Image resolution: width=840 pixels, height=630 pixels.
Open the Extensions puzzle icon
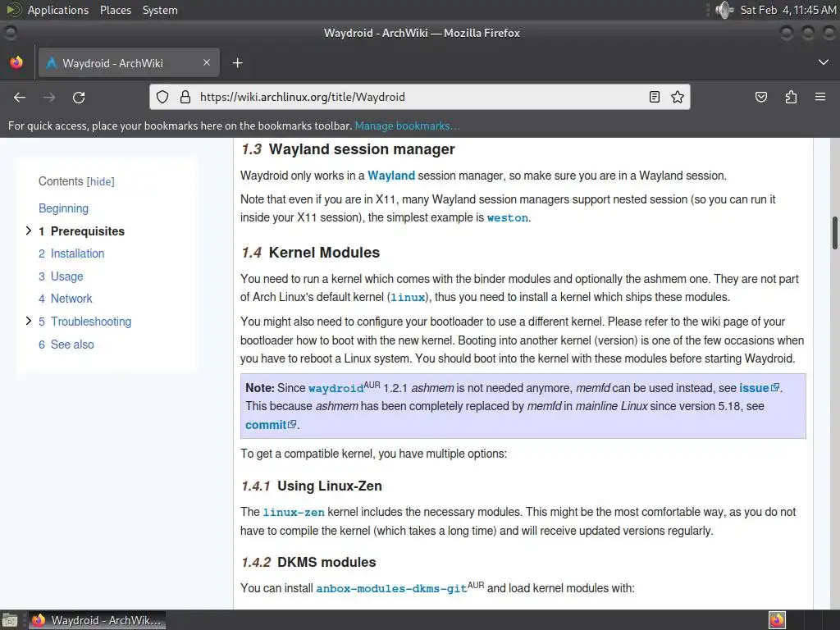pos(792,97)
